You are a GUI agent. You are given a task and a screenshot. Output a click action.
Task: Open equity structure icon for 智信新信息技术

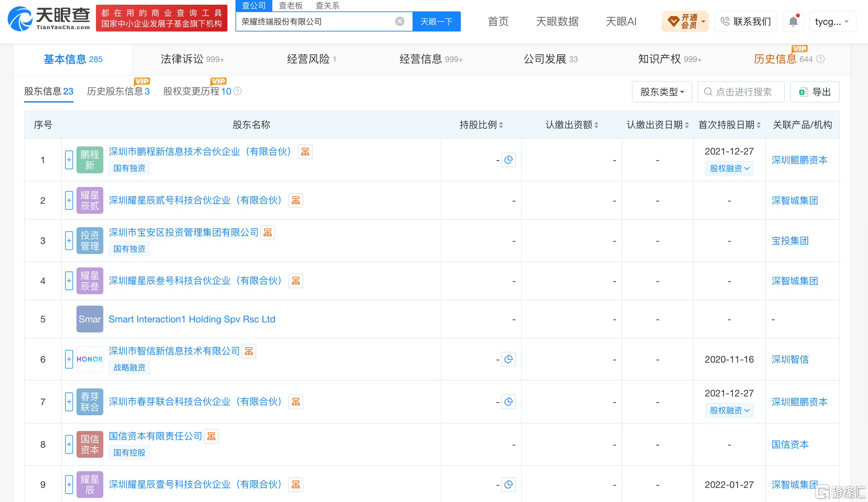(249, 351)
